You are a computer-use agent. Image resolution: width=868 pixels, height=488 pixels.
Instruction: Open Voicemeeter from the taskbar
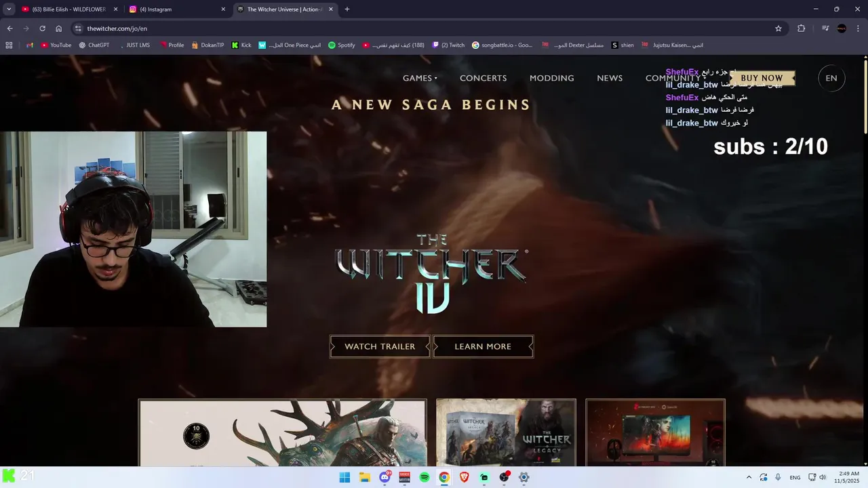(x=404, y=477)
